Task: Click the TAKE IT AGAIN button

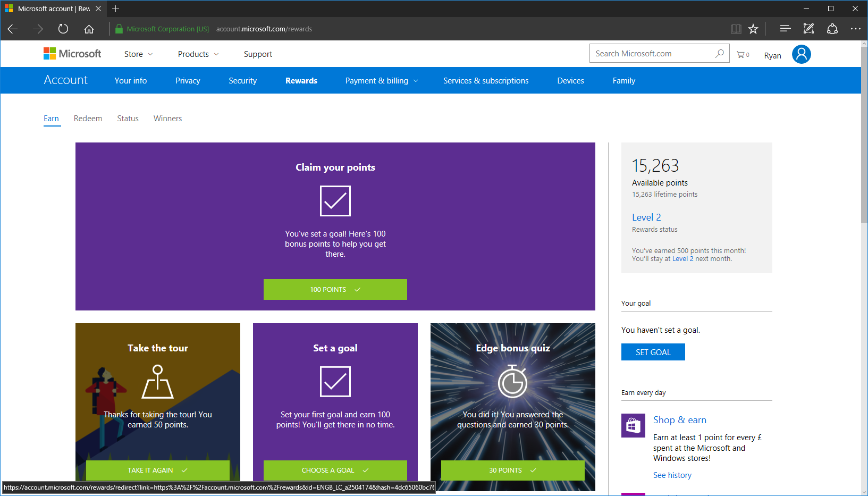Action: coord(158,470)
